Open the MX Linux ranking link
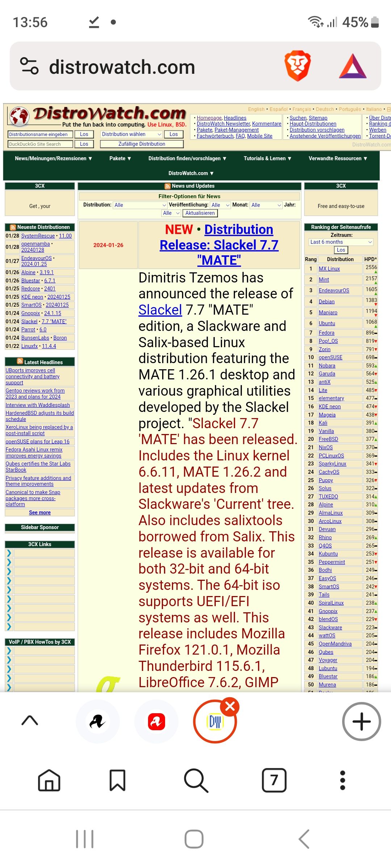 (329, 269)
